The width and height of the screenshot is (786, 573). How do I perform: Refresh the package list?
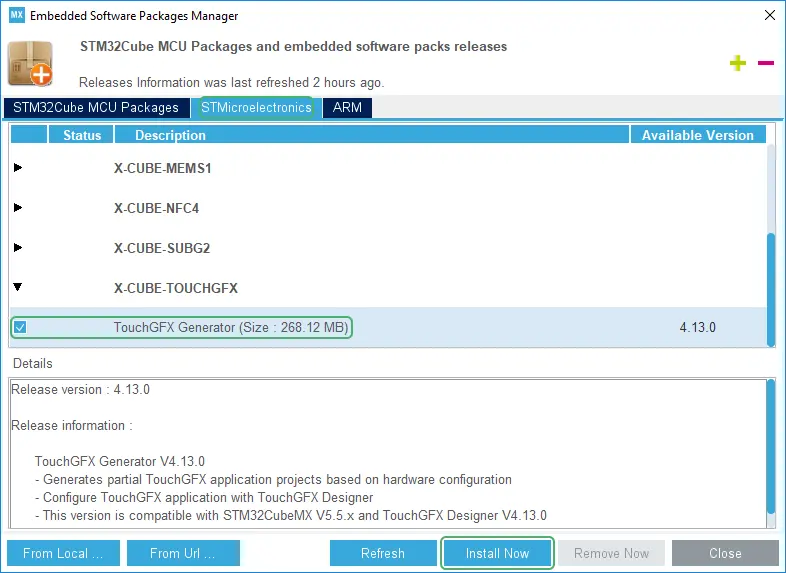383,553
